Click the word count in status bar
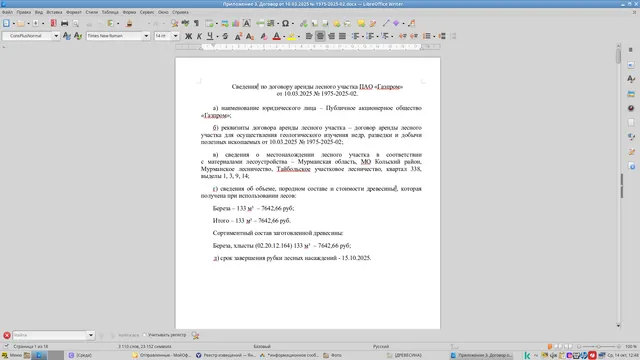 (145, 347)
